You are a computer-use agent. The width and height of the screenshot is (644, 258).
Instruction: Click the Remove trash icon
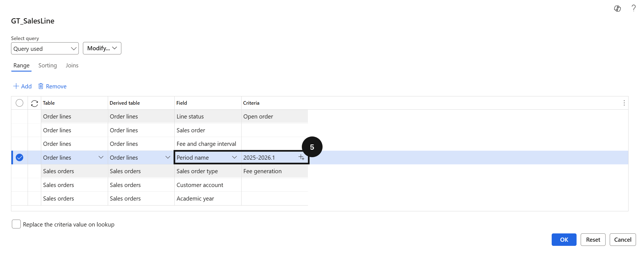click(41, 86)
